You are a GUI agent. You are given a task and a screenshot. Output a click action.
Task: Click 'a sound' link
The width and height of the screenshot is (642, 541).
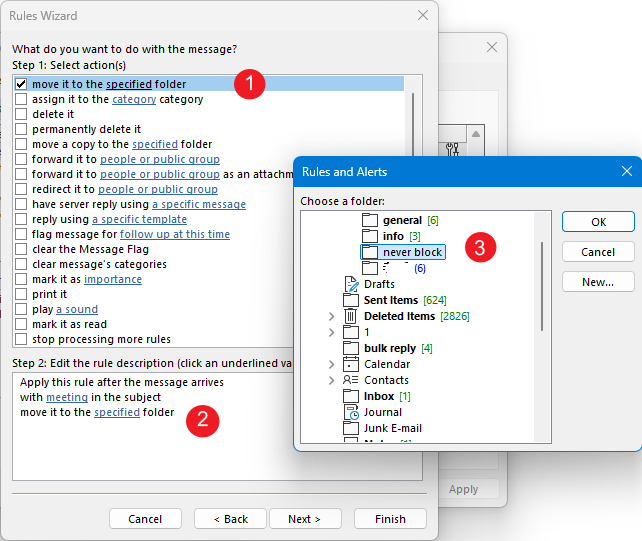[77, 309]
